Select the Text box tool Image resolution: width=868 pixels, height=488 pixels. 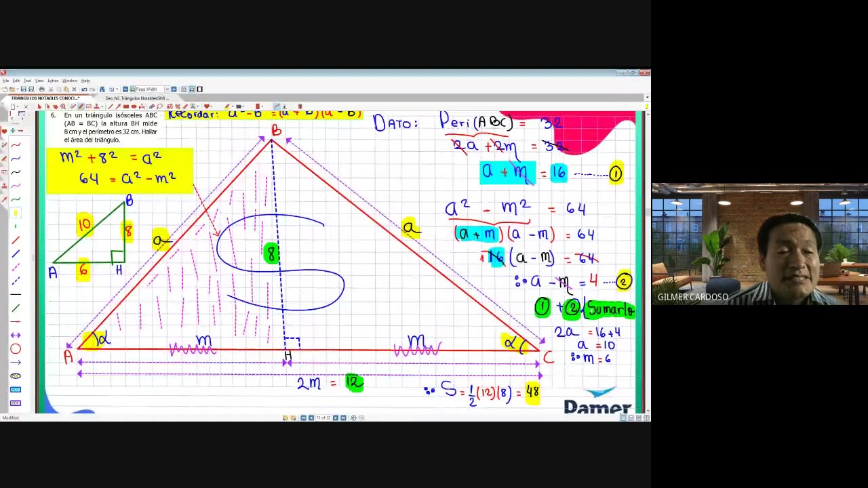click(x=89, y=106)
